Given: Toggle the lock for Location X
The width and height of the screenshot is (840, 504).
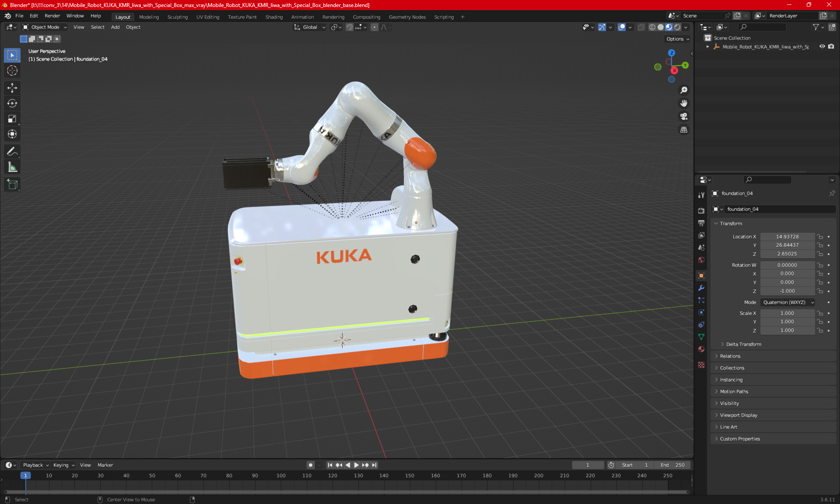Looking at the screenshot, I should pos(820,237).
